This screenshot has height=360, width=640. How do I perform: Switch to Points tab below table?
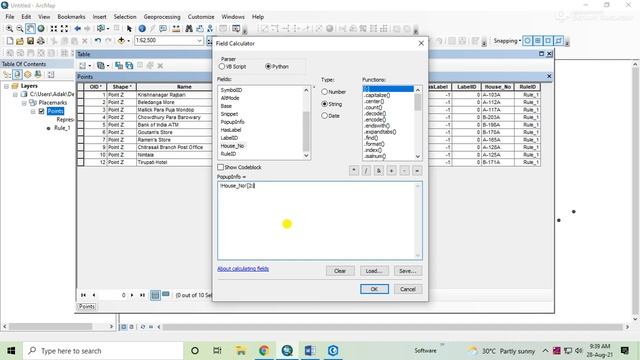87,307
